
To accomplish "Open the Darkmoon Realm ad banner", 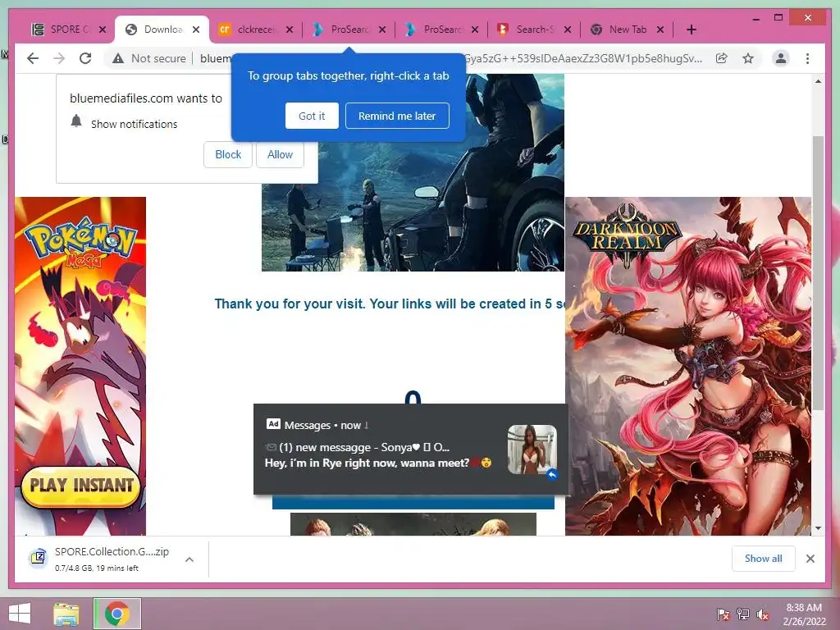I will 688,366.
